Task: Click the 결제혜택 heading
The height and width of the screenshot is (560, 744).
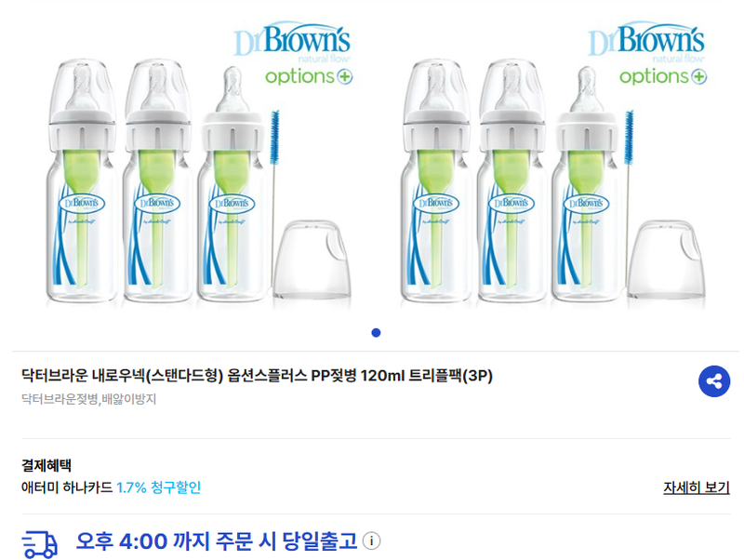Action: pyautogui.click(x=46, y=465)
